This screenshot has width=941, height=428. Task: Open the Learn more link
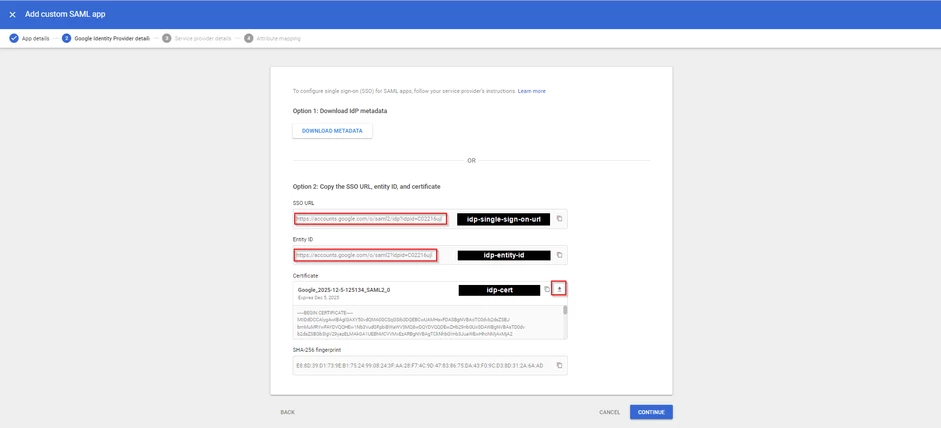tap(532, 91)
